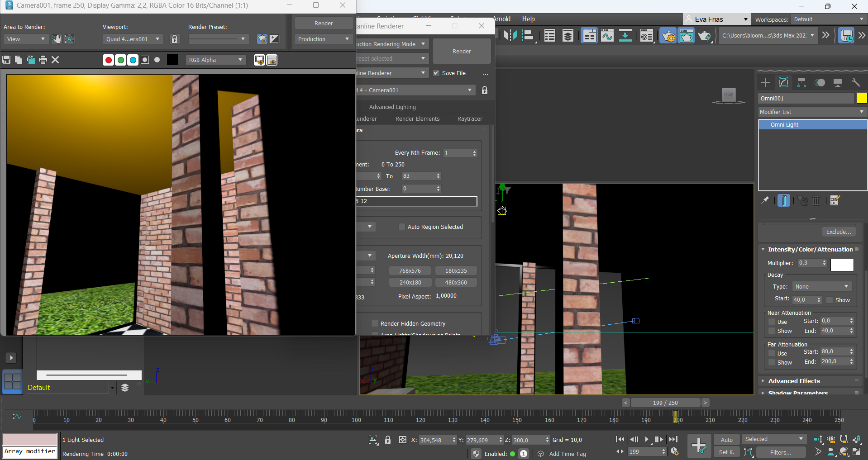
Task: Open the RGB Alpha channel dropdown
Action: click(x=215, y=60)
